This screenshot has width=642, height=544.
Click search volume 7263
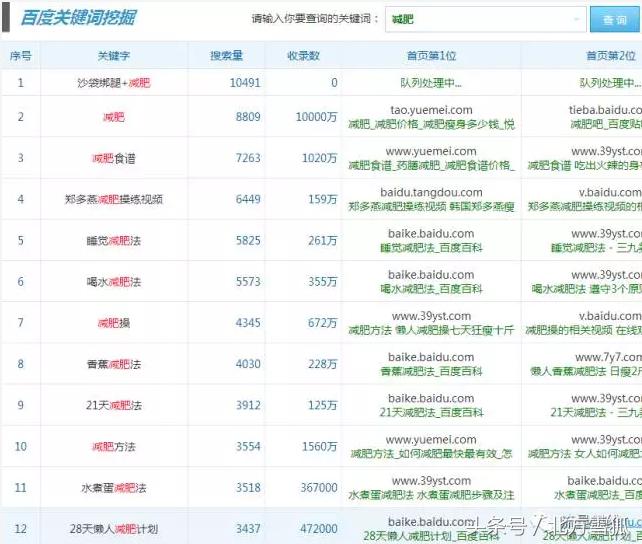point(248,158)
